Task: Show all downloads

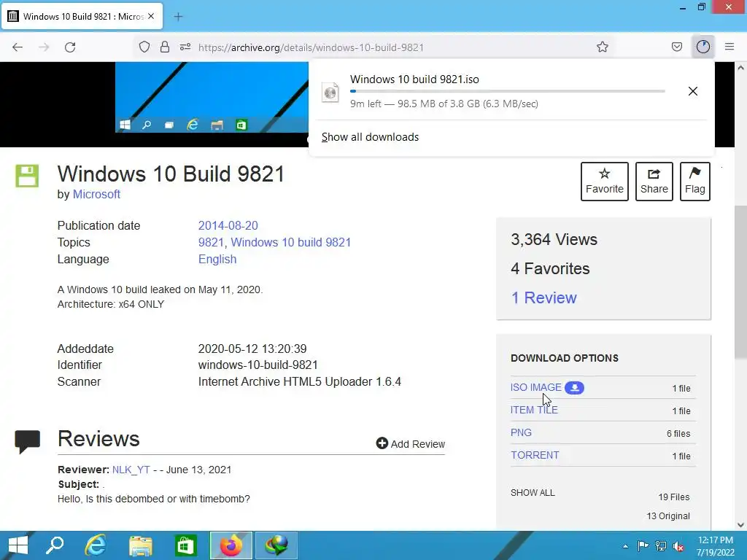Action: pyautogui.click(x=370, y=137)
